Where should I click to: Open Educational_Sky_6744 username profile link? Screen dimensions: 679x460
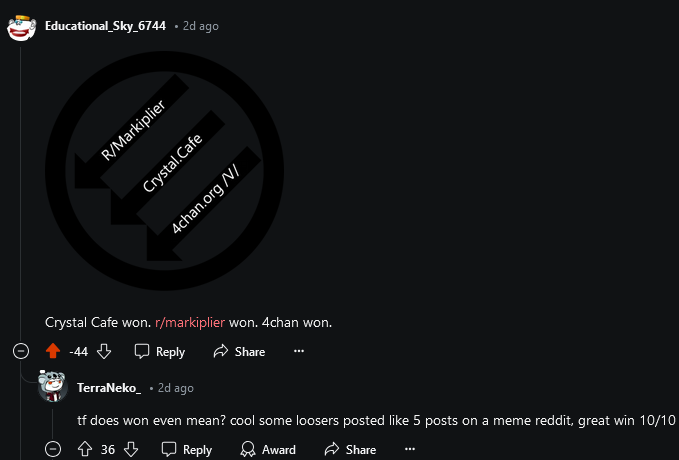(x=105, y=26)
